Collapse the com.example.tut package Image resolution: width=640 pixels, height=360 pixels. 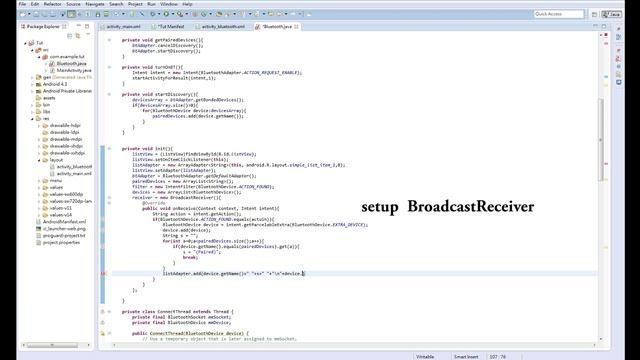[x=39, y=57]
